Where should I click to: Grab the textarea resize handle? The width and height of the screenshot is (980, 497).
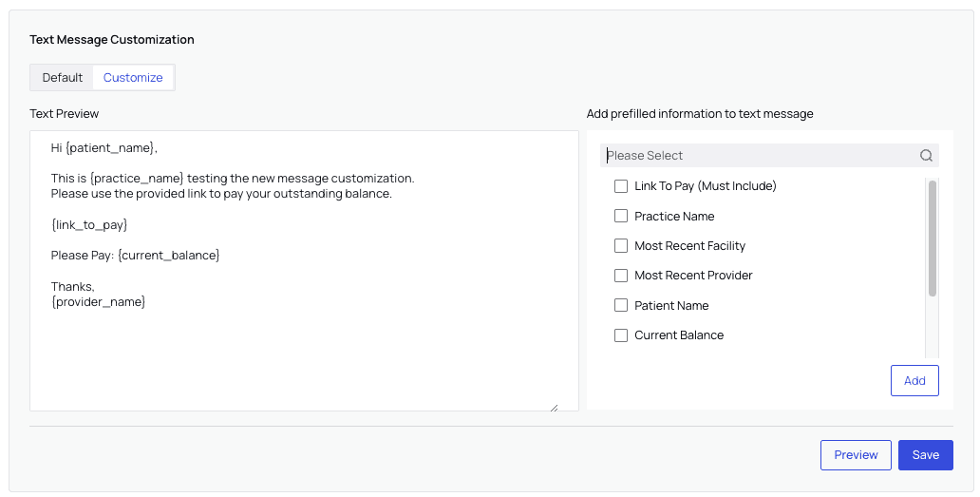click(554, 407)
